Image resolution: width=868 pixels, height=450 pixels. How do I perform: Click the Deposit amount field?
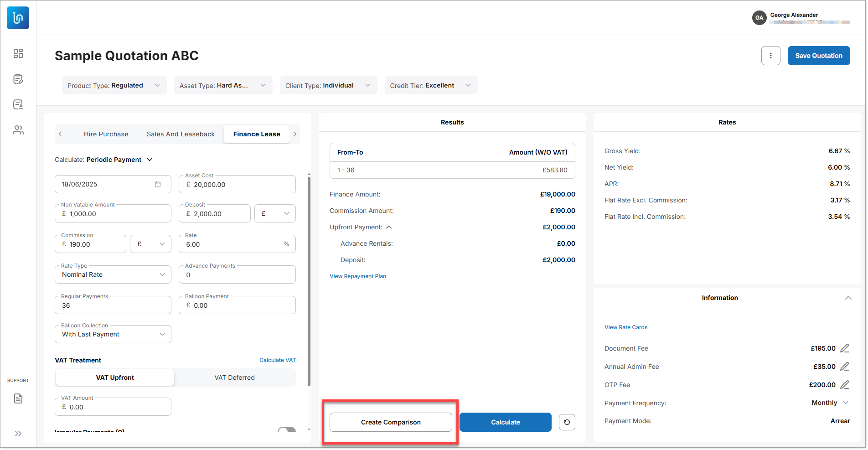point(215,213)
